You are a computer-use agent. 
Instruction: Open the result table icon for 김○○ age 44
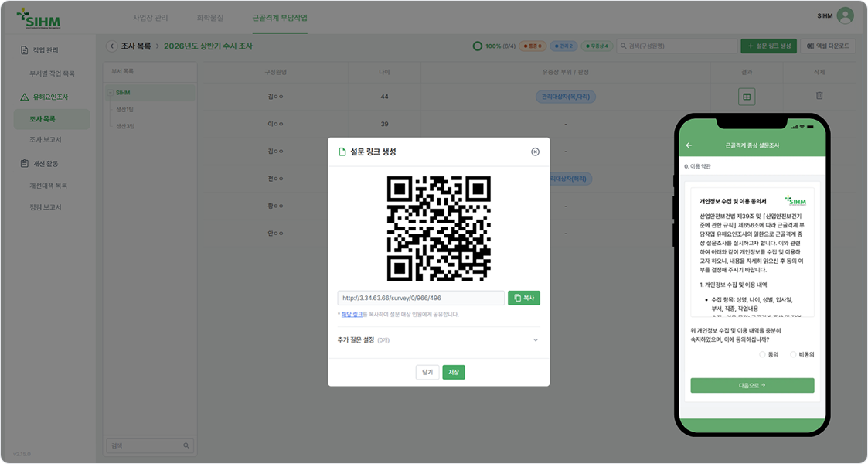(x=747, y=97)
